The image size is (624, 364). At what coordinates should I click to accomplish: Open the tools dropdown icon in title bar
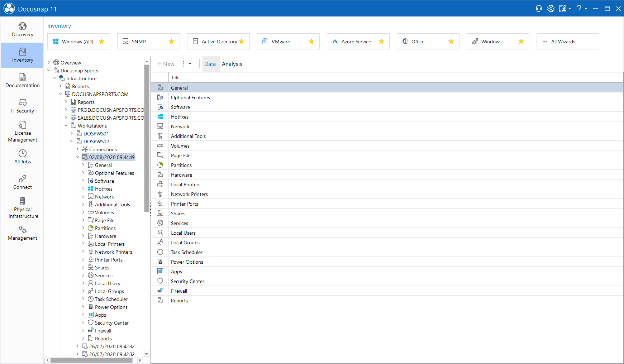(564, 9)
